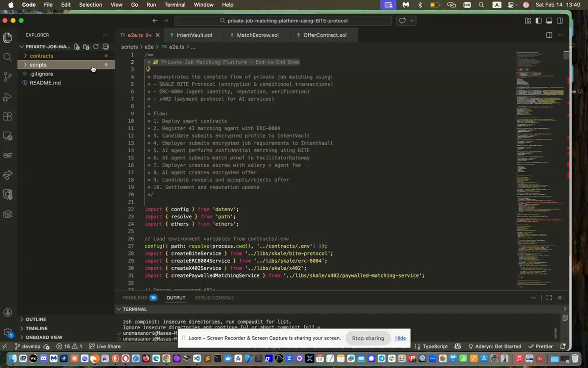Image resolution: width=588 pixels, height=368 pixels.
Task: Close the e2e.ts editor tab
Action: [158, 35]
